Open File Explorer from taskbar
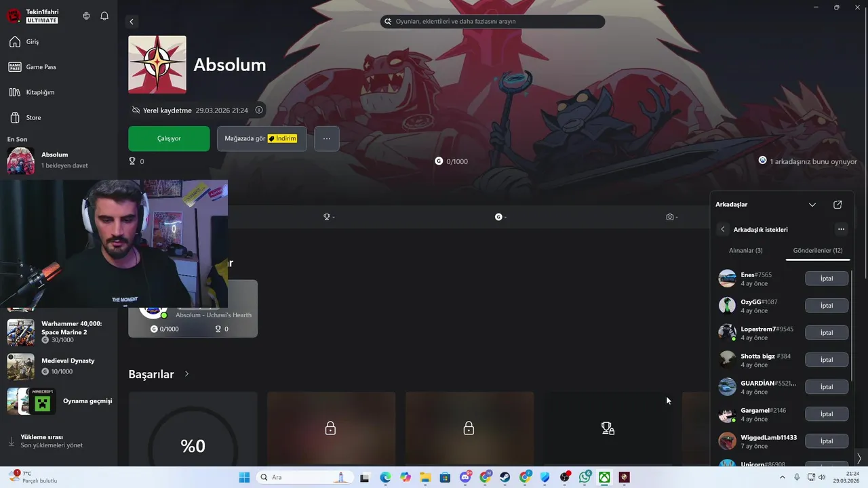 pos(425,477)
